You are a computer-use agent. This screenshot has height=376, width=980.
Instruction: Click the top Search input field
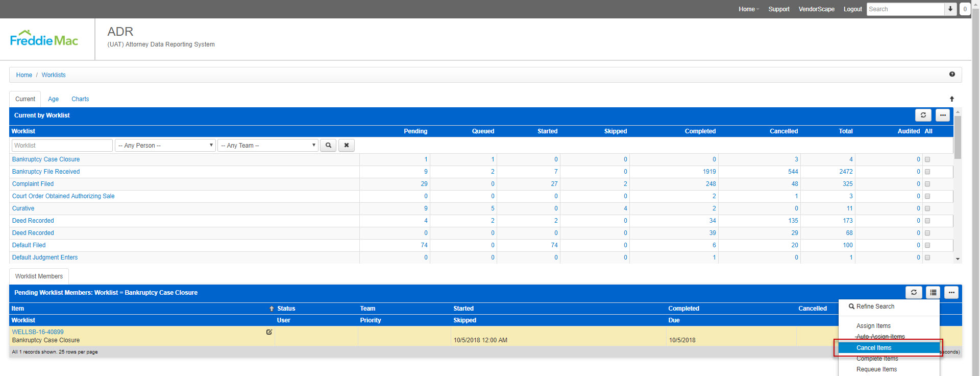pos(905,9)
